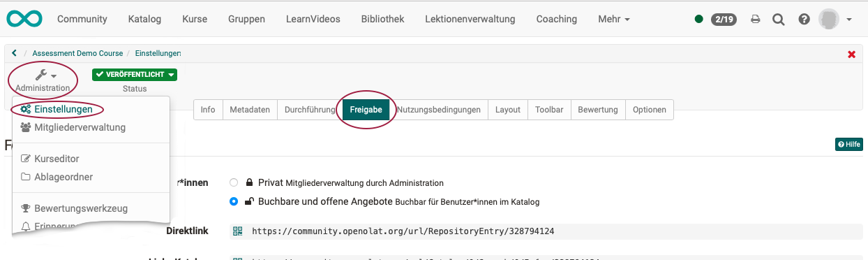Go to Community in top navigation
The width and height of the screenshot is (868, 260).
coord(82,19)
